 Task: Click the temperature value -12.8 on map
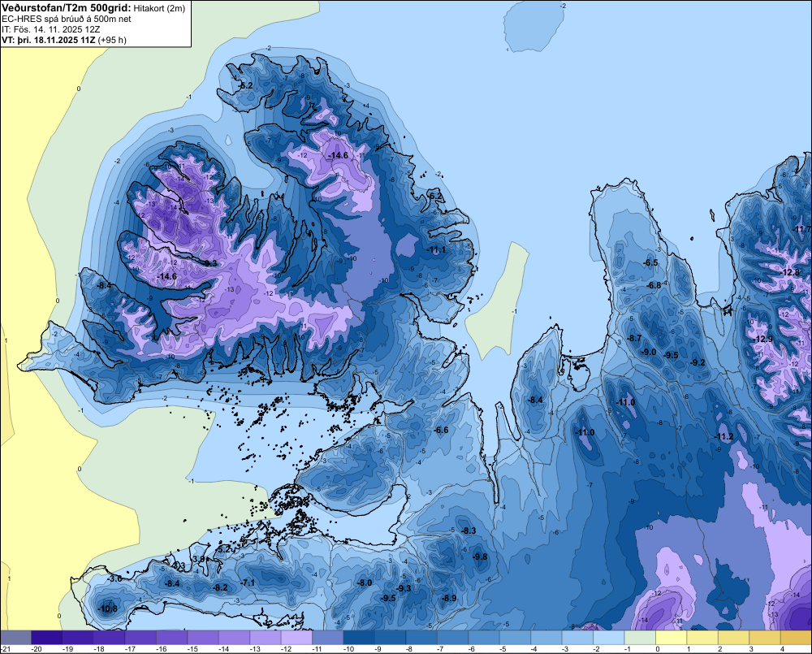791,273
